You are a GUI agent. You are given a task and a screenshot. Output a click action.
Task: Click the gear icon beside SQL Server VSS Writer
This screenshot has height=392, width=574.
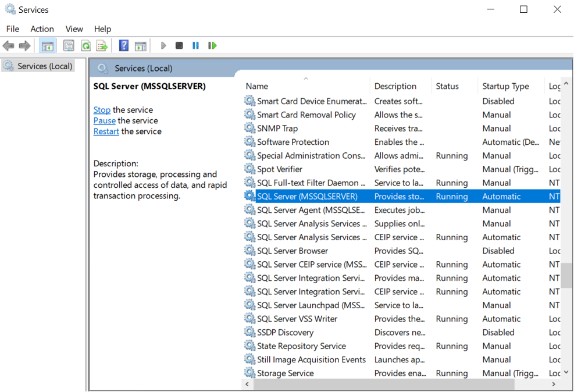click(x=249, y=319)
